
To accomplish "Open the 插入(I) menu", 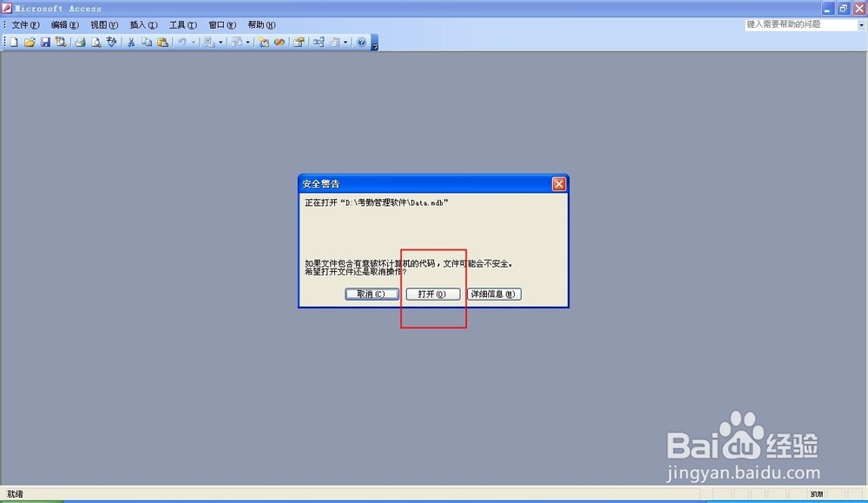I will pyautogui.click(x=143, y=25).
